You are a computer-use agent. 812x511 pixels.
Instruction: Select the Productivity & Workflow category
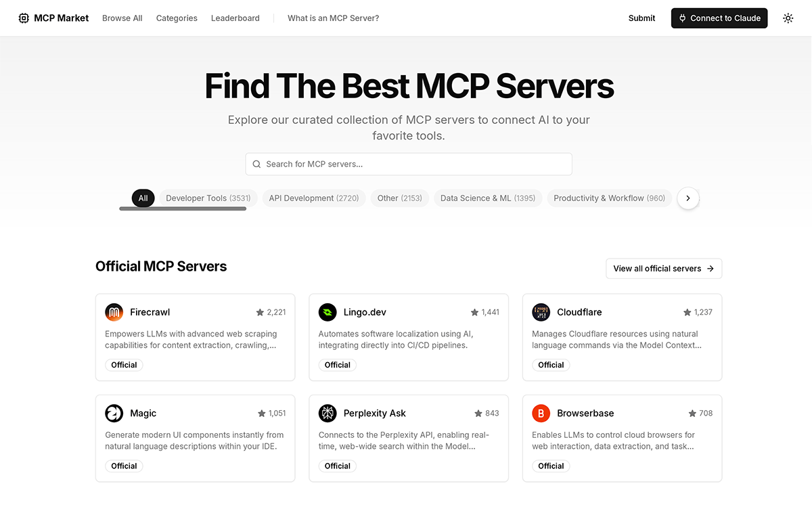(x=608, y=198)
